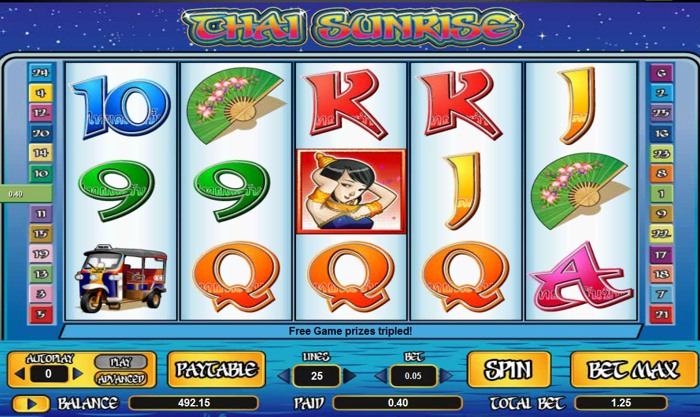The image size is (700, 417).
Task: Increase autoplay count with right arrow
Action: [x=78, y=373]
